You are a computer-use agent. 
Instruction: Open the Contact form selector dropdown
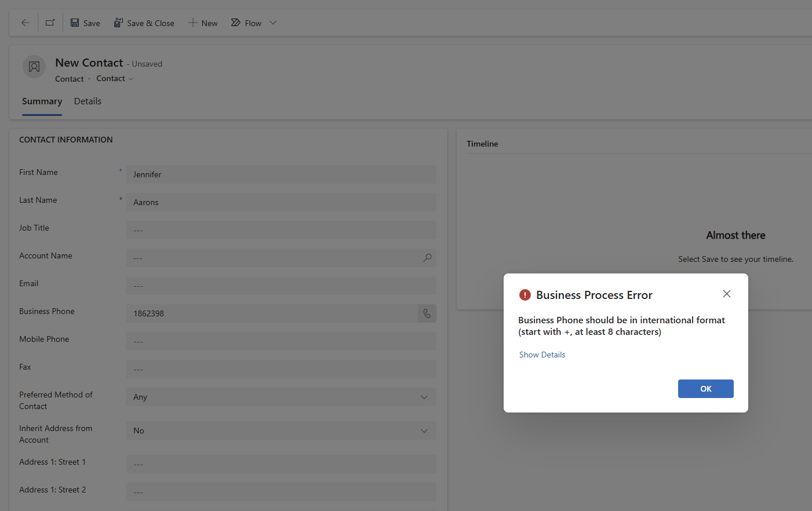115,79
